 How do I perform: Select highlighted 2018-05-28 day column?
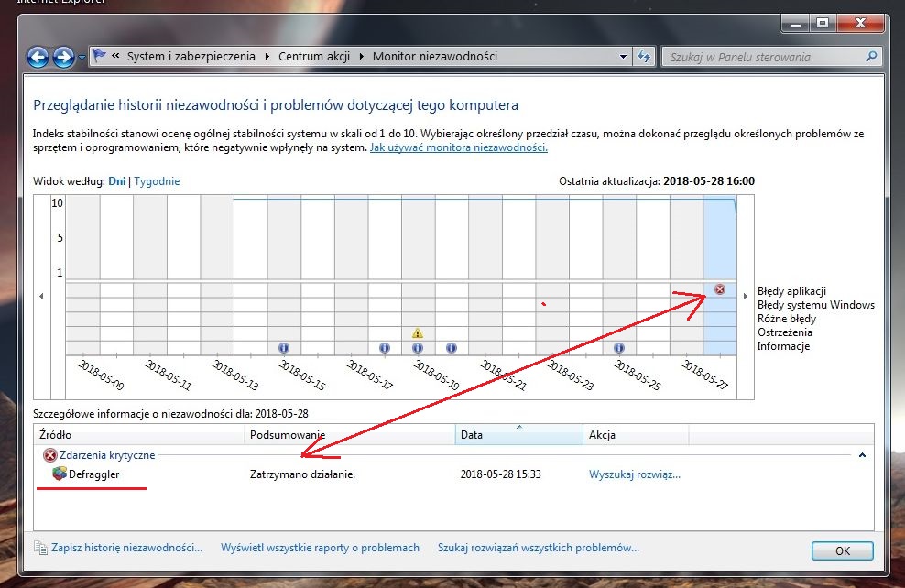point(720,275)
